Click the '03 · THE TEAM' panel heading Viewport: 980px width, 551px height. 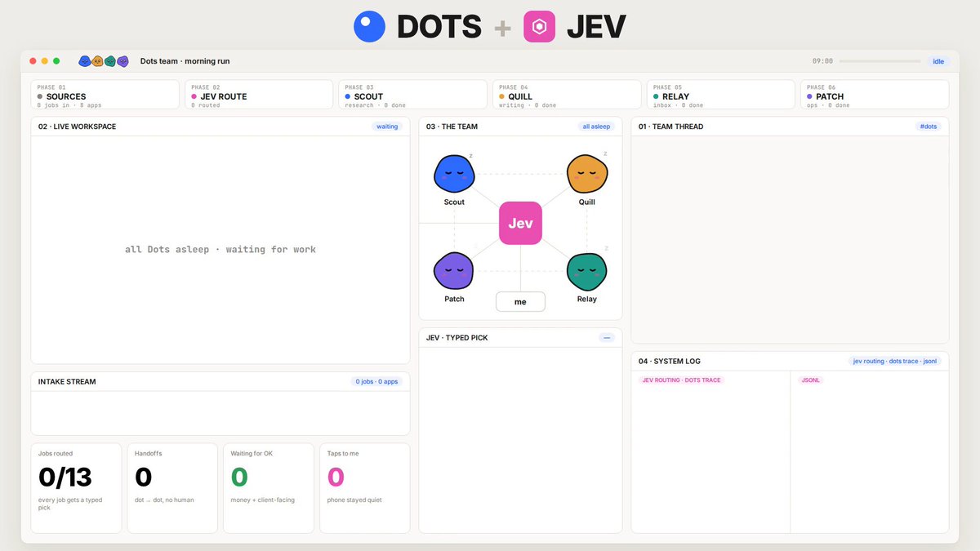coord(452,127)
